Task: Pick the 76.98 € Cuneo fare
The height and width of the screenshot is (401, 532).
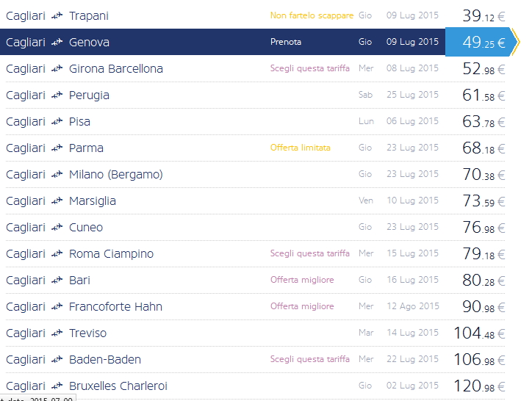Action: pos(484,228)
